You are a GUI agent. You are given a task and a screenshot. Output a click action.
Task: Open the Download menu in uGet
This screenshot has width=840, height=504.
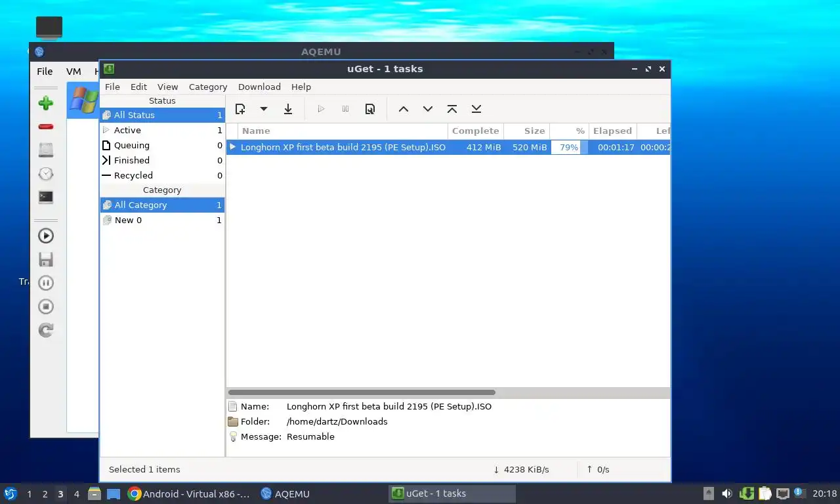(259, 87)
